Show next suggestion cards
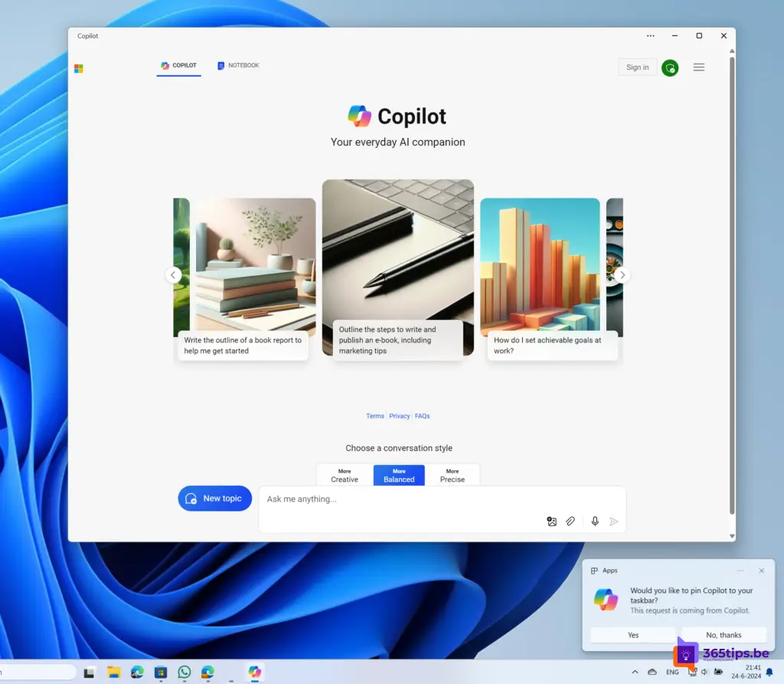The image size is (784, 684). [x=622, y=275]
